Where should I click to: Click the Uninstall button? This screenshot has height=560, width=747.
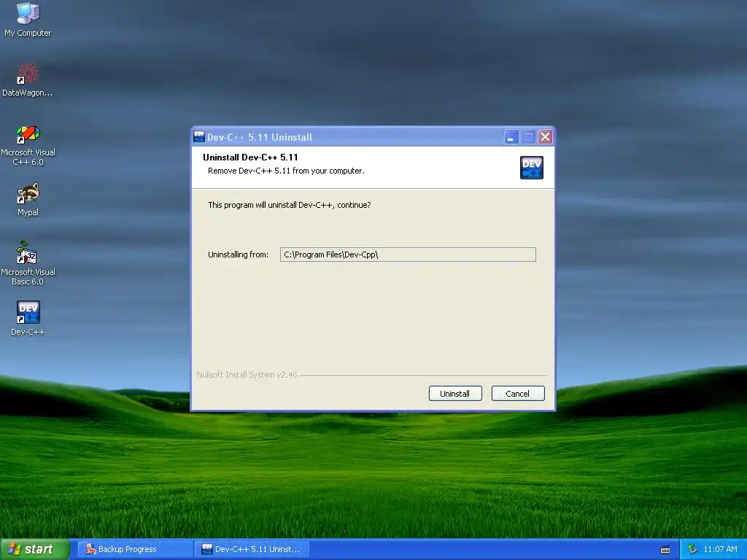[455, 393]
